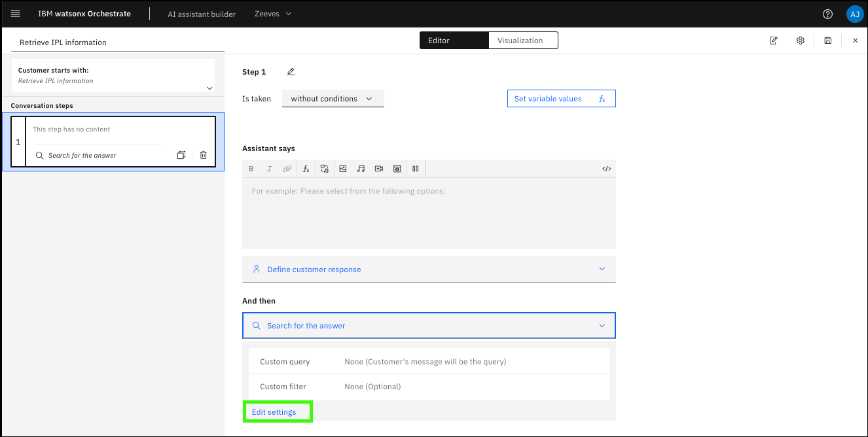Open the 'without conditions' dropdown

[x=333, y=99]
